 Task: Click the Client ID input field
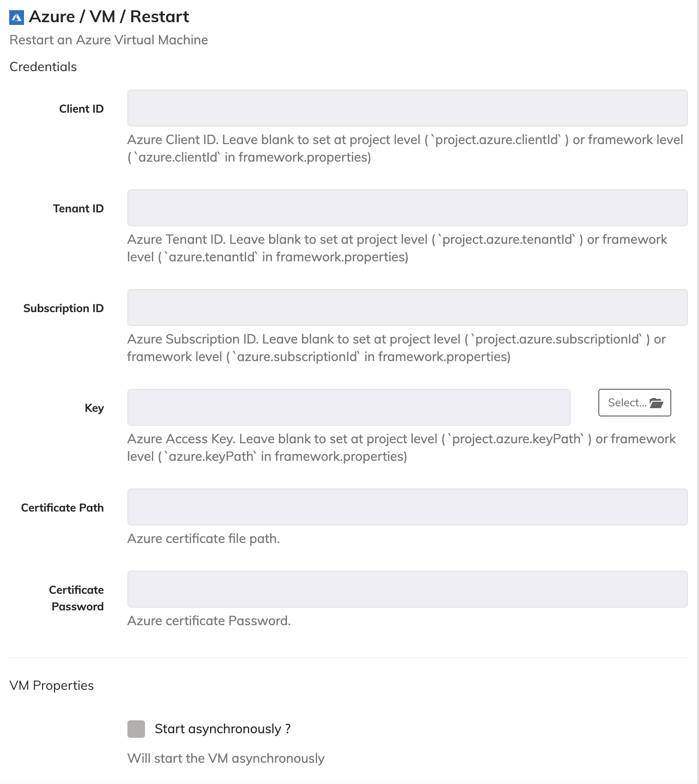[407, 108]
